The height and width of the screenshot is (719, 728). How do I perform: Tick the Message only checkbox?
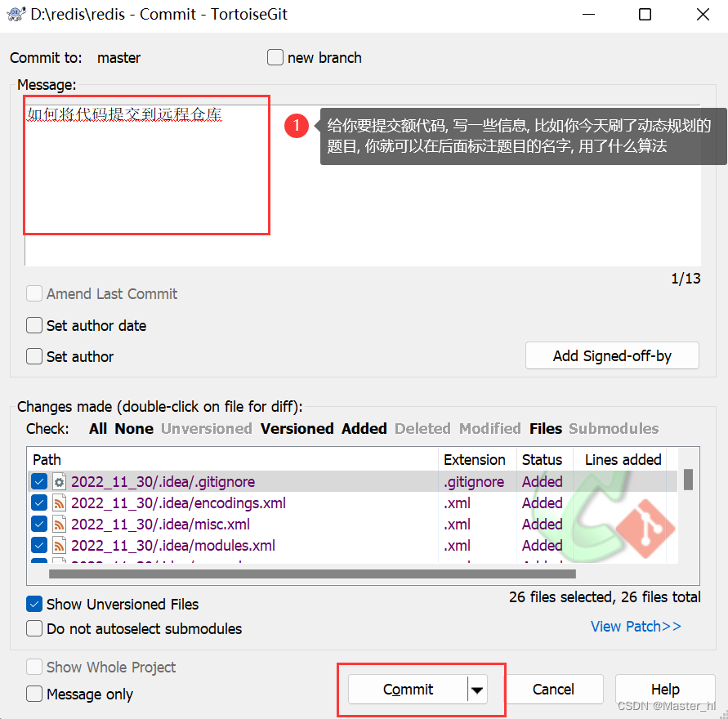pyautogui.click(x=34, y=694)
